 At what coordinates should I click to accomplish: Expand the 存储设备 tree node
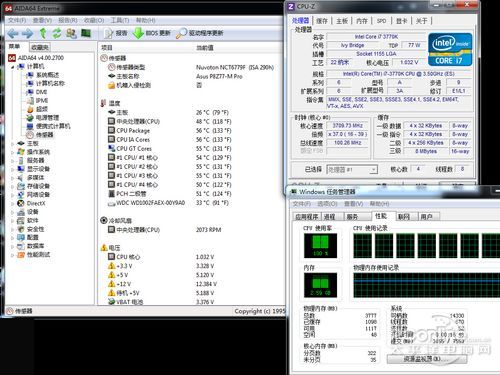pos(13,186)
